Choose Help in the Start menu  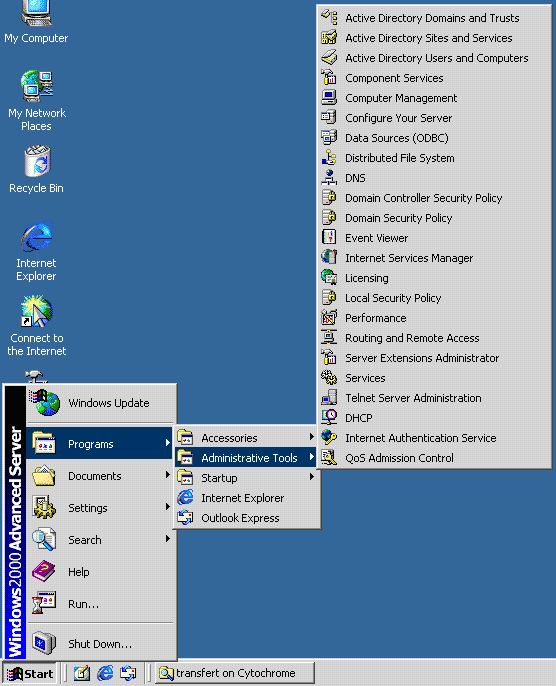(101, 572)
